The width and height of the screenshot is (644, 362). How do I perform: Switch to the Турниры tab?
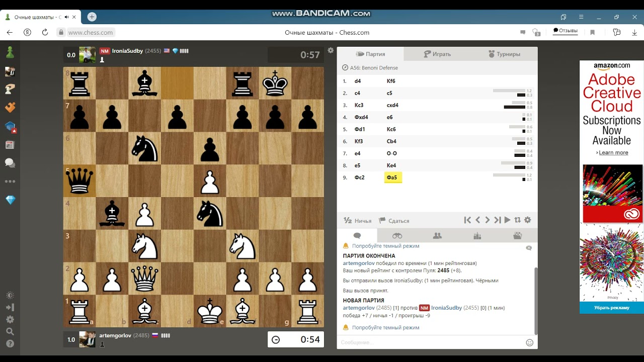[504, 54]
